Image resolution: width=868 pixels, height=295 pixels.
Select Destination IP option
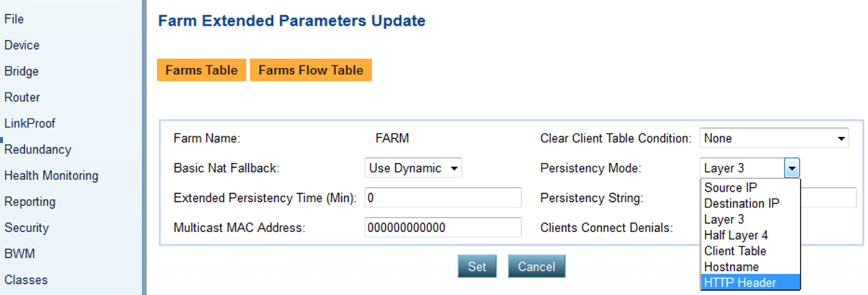[x=741, y=203]
